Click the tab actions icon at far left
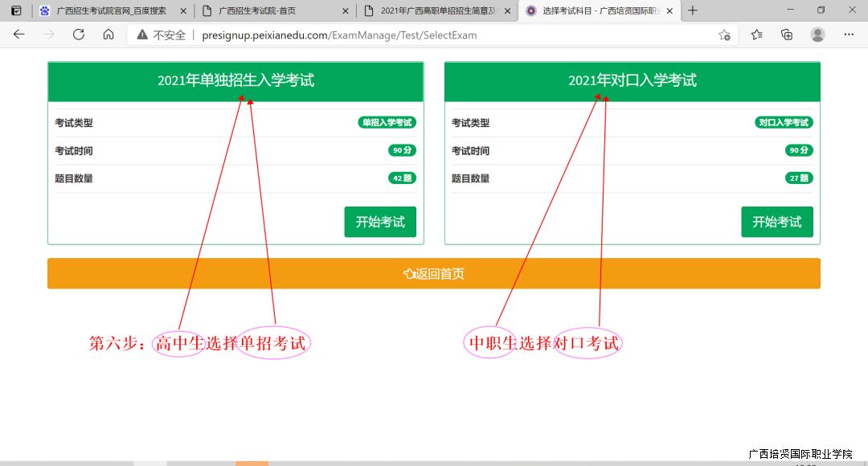This screenshot has width=868, height=466. pos(15,10)
